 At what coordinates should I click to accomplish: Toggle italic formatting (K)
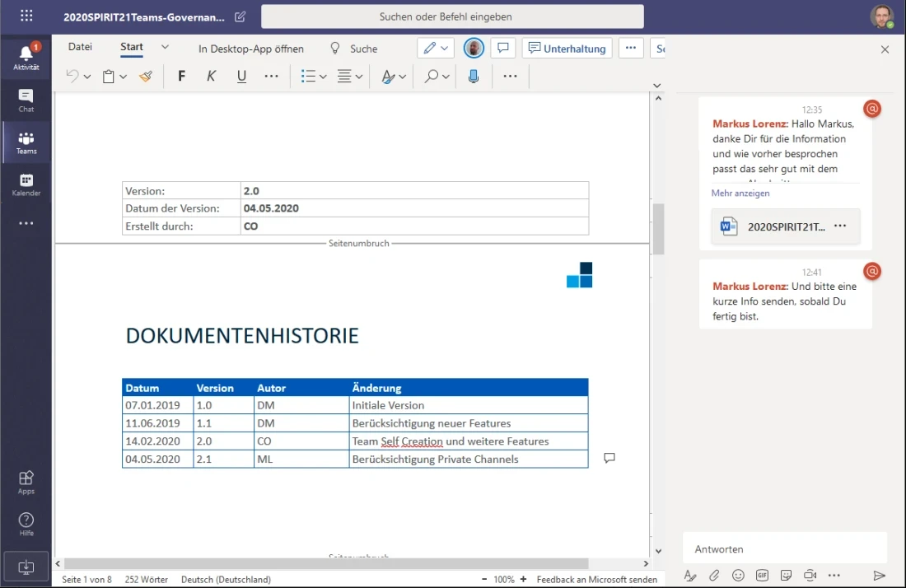point(212,77)
